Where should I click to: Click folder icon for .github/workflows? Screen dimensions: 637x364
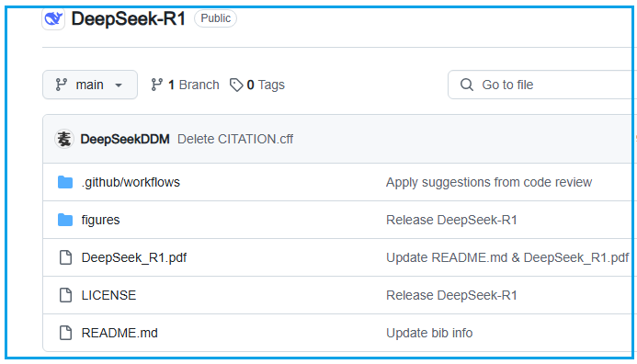(x=65, y=182)
